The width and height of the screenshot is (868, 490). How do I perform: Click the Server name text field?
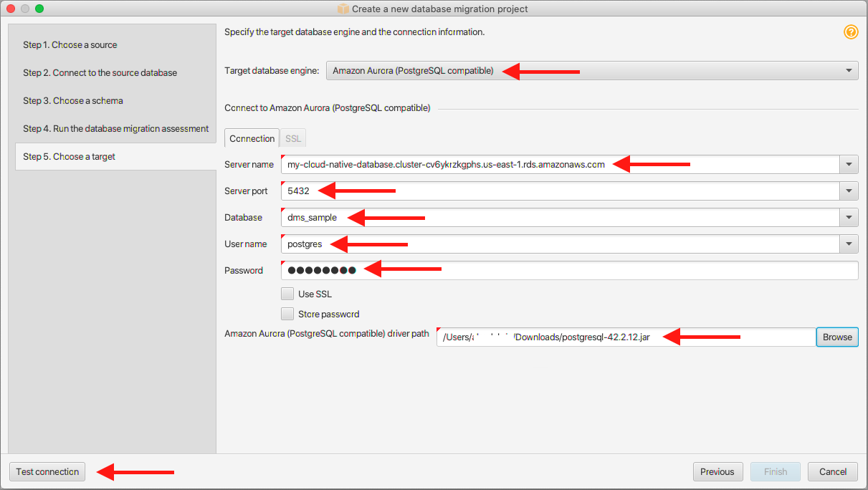click(x=559, y=165)
